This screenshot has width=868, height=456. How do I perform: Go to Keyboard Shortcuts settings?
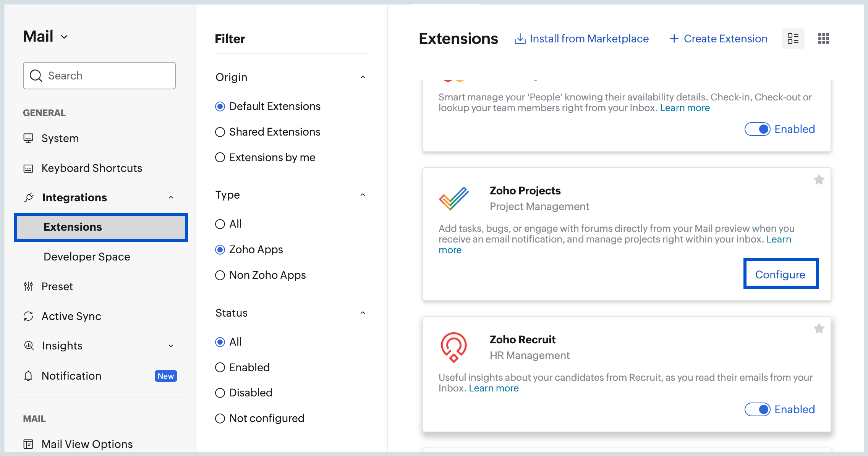coord(92,168)
